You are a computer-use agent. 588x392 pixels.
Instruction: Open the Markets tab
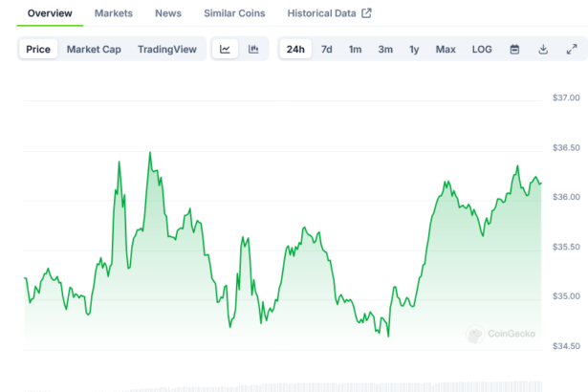114,13
